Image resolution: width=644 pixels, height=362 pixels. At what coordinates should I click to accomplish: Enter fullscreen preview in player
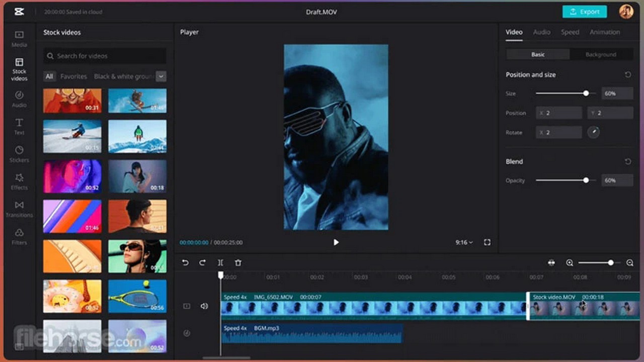(487, 242)
